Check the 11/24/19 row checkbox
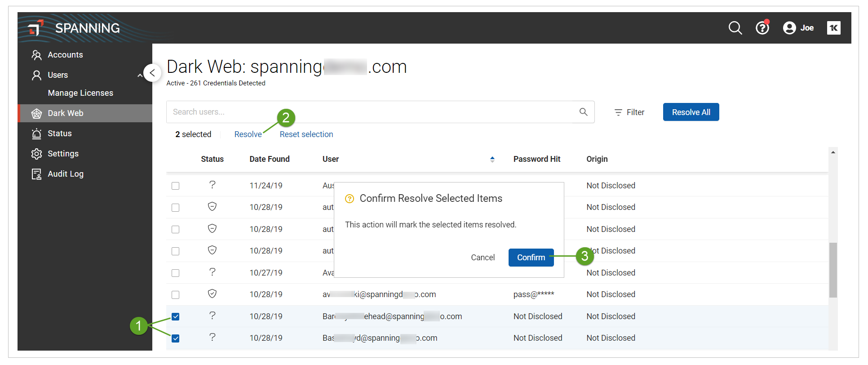The height and width of the screenshot is (365, 868). (x=176, y=186)
